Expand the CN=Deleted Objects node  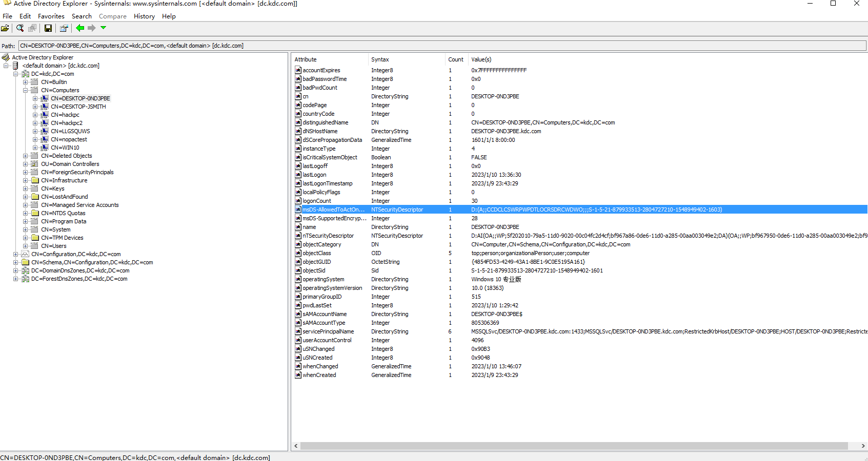tap(26, 156)
